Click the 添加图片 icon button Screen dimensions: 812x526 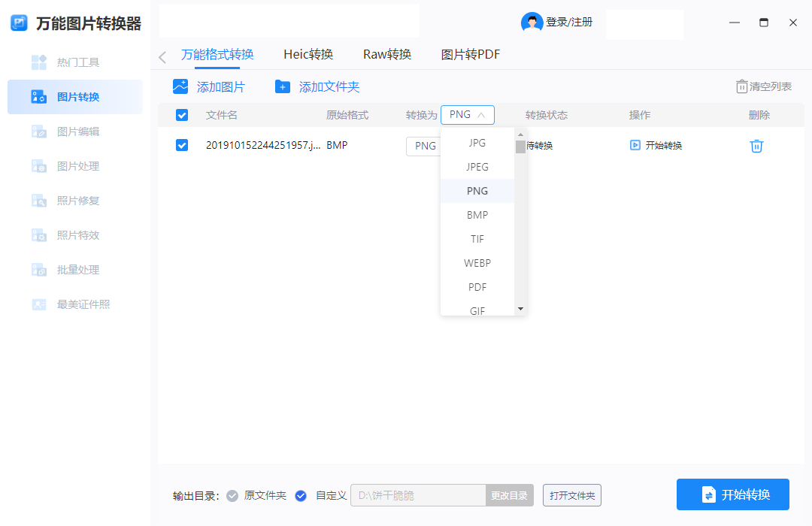180,86
